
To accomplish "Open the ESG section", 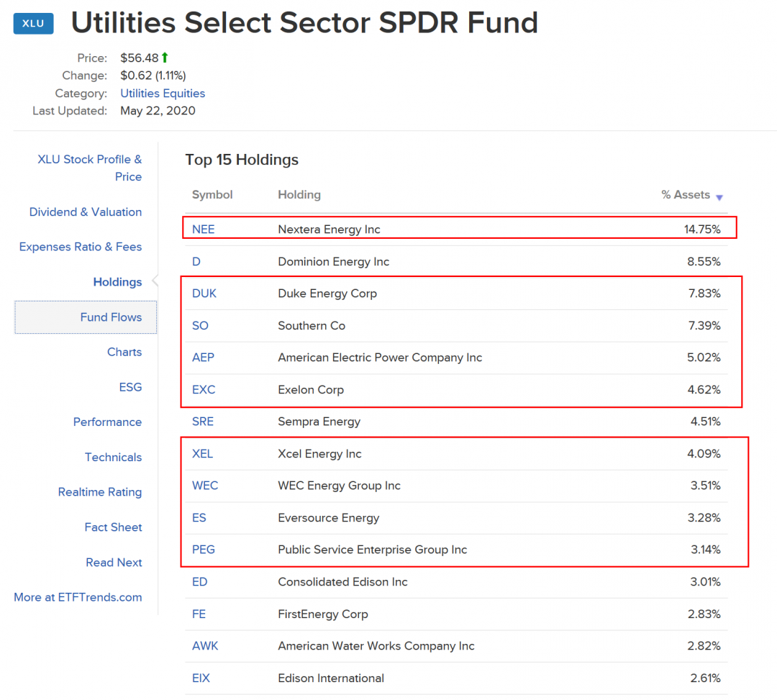I will tap(130, 387).
